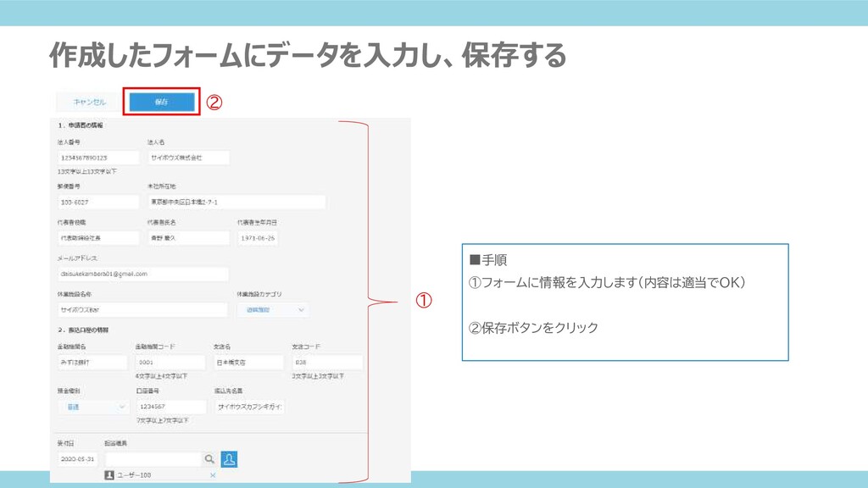
Task: Click the 受付日 date field 2020-05-31
Action: pos(77,459)
